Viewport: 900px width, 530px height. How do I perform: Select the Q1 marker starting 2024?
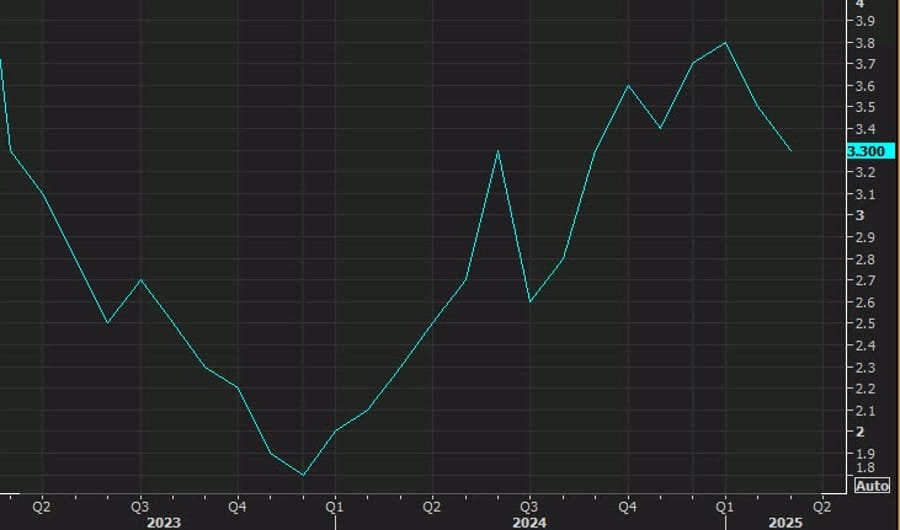(x=334, y=505)
